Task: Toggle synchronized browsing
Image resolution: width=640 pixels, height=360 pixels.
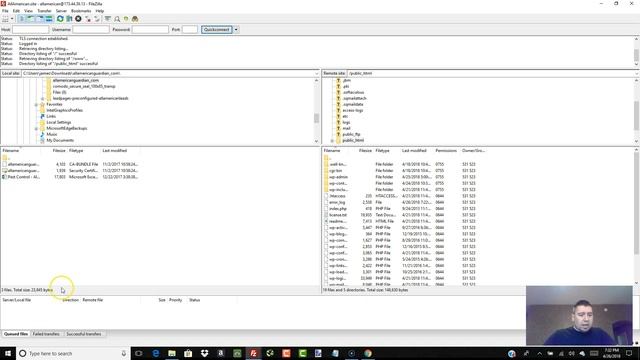Action: [x=126, y=19]
